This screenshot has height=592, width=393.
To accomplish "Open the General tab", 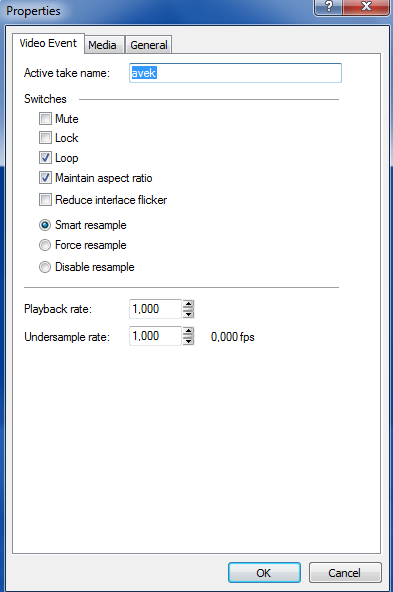I will (x=149, y=45).
